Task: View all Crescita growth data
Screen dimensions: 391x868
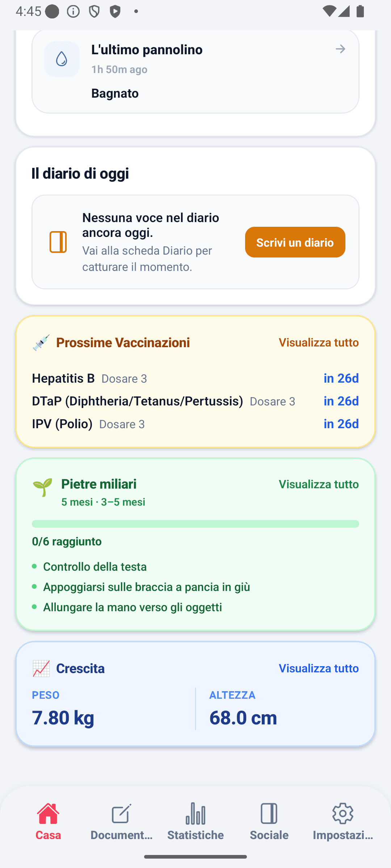Action: 319,668
